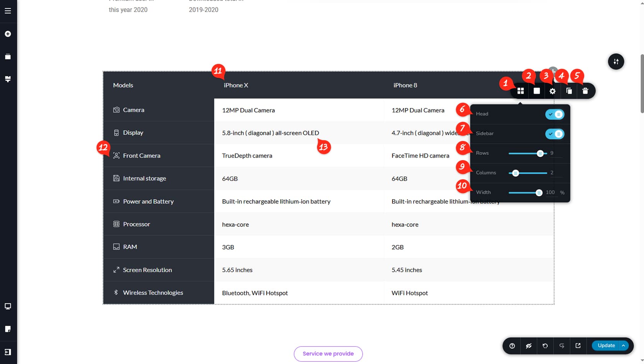Click the Screen Resolution row label
This screenshot has width=644, height=364.
(147, 270)
